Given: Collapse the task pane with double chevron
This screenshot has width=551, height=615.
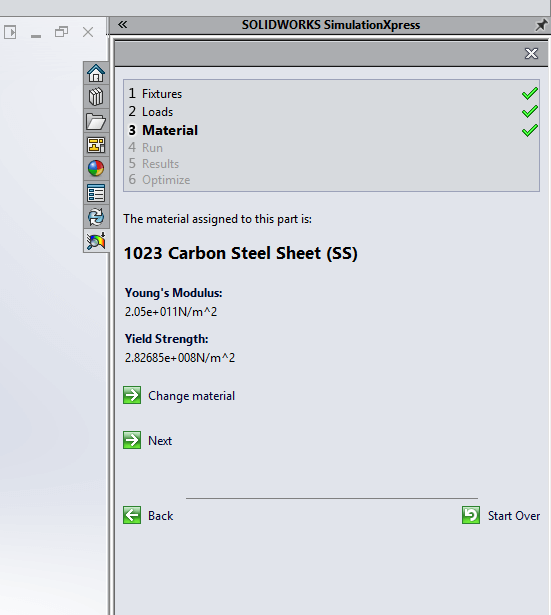Looking at the screenshot, I should tap(122, 25).
